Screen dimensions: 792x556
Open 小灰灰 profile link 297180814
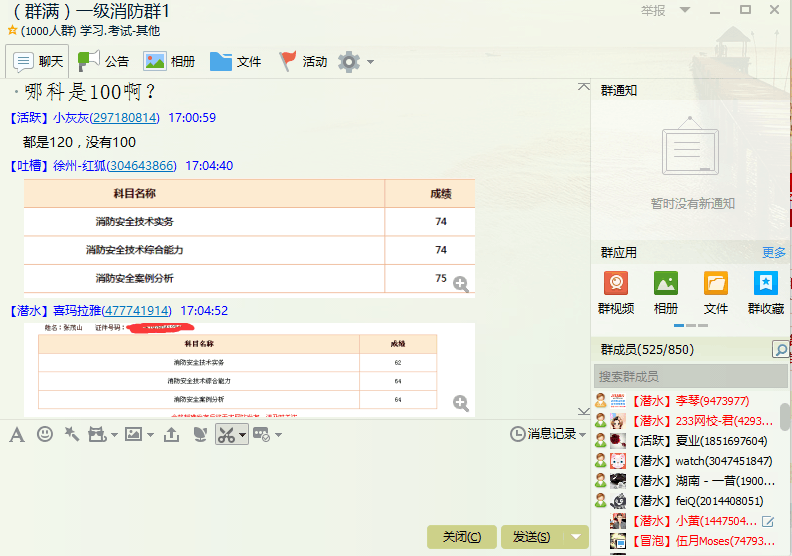[124, 118]
